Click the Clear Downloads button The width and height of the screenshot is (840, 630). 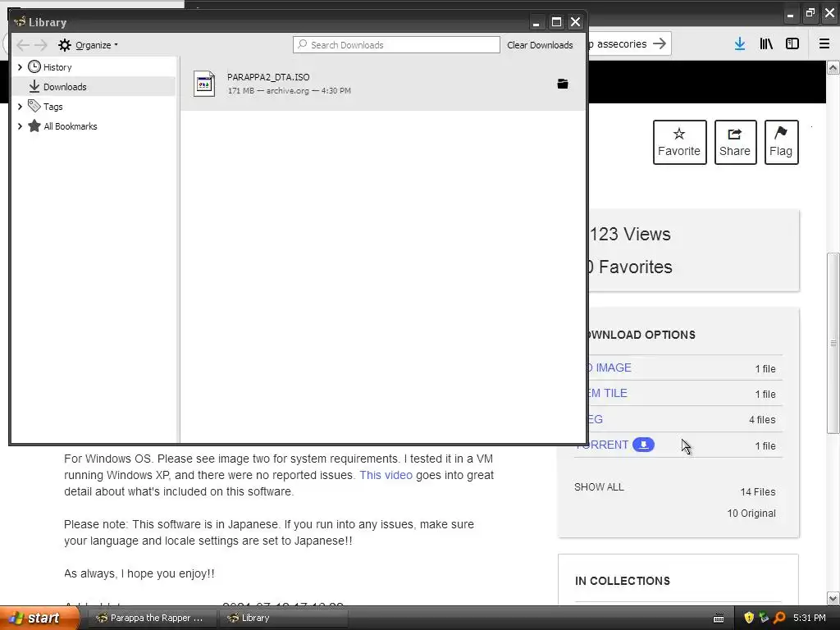540,45
